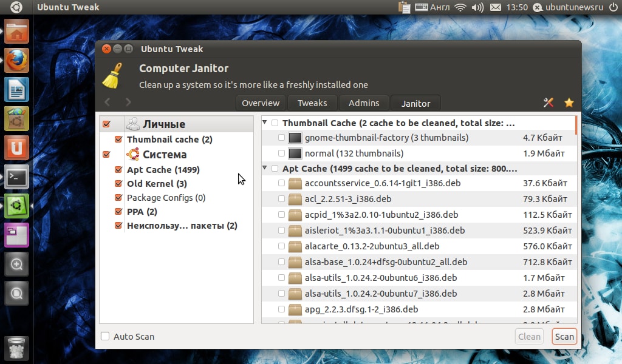The height and width of the screenshot is (364, 622).
Task: Open the keyboard layout indicator Англ
Action: click(x=432, y=7)
